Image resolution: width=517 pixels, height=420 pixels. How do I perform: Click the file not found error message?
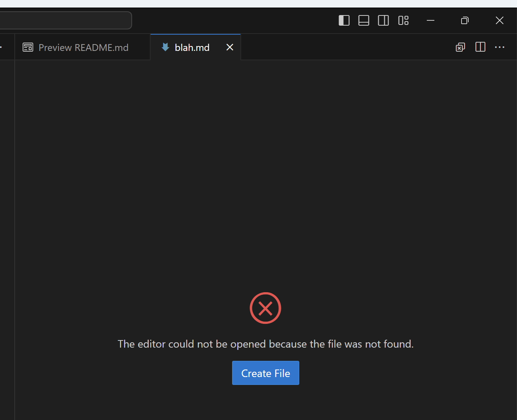pyautogui.click(x=265, y=344)
